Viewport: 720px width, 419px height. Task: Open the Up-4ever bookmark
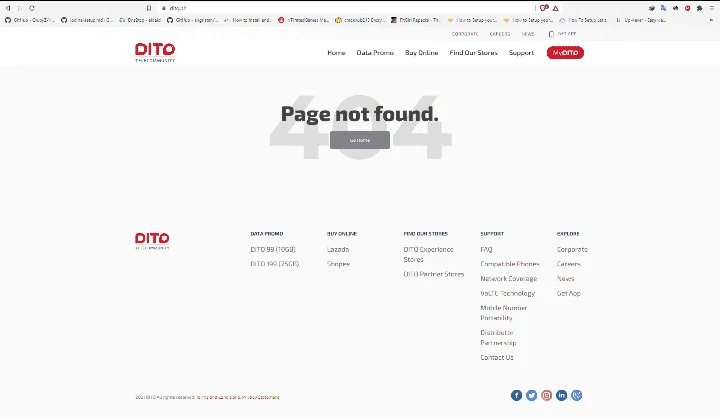coord(641,20)
